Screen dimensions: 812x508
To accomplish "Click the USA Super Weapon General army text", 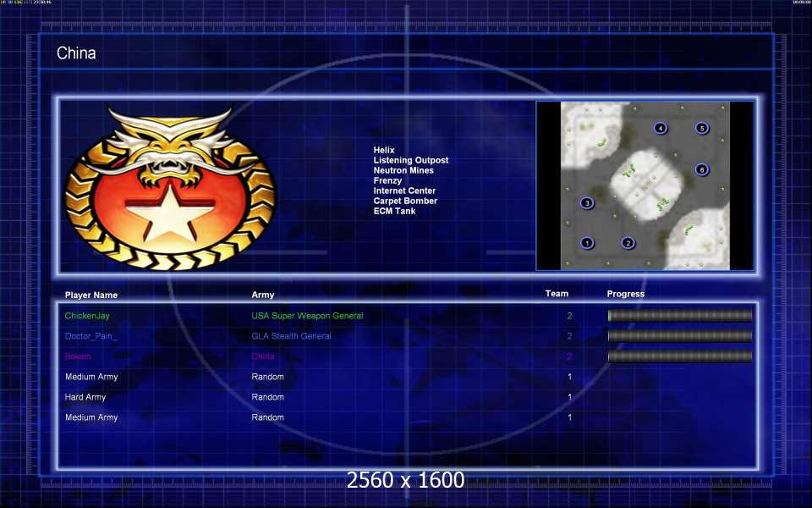I will (307, 316).
